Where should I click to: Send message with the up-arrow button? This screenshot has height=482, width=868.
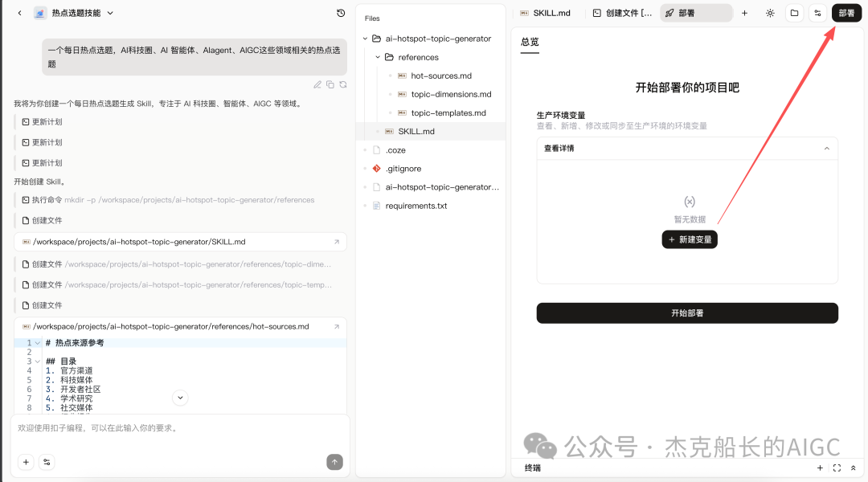(335, 462)
